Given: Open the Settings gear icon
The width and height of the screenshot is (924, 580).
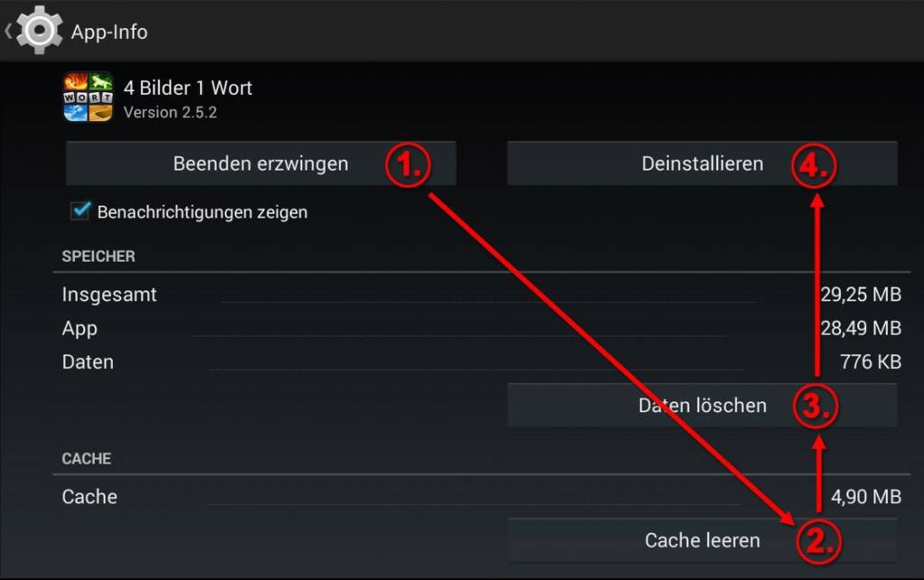Looking at the screenshot, I should tap(39, 30).
